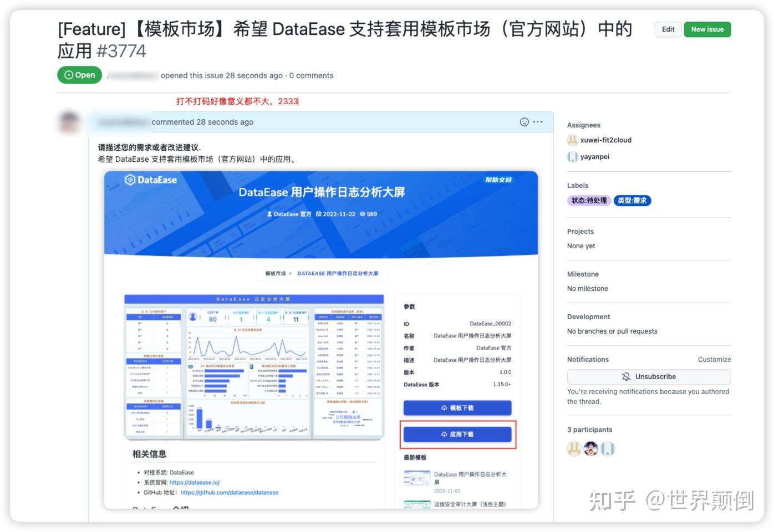Open the 用户操作日志分析大屏 template thumbnail under 最新模板

click(x=417, y=478)
